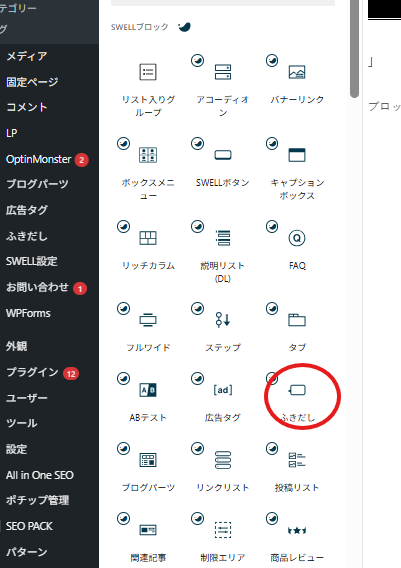Insert the バナーリンク block
The height and width of the screenshot is (568, 401).
click(x=297, y=86)
